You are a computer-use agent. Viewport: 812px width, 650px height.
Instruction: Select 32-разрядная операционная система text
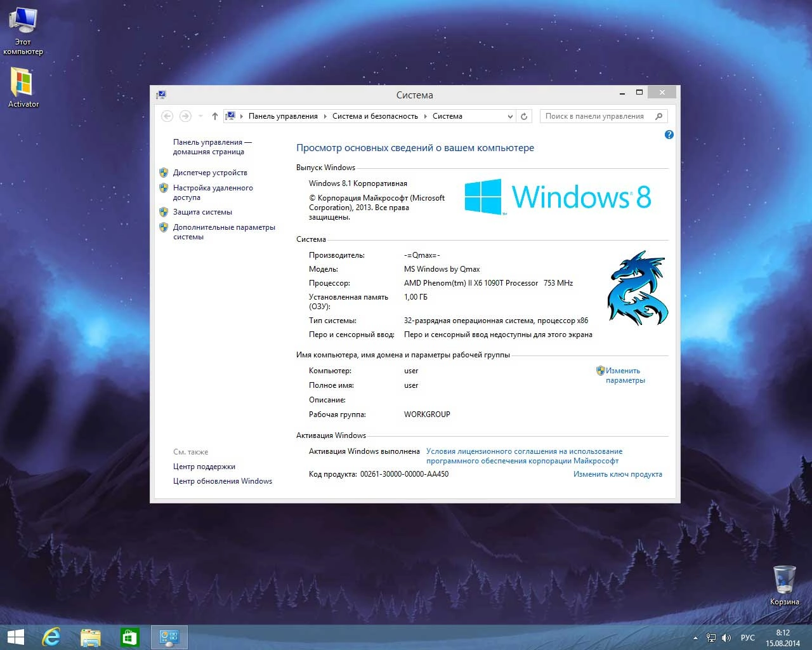click(x=469, y=321)
